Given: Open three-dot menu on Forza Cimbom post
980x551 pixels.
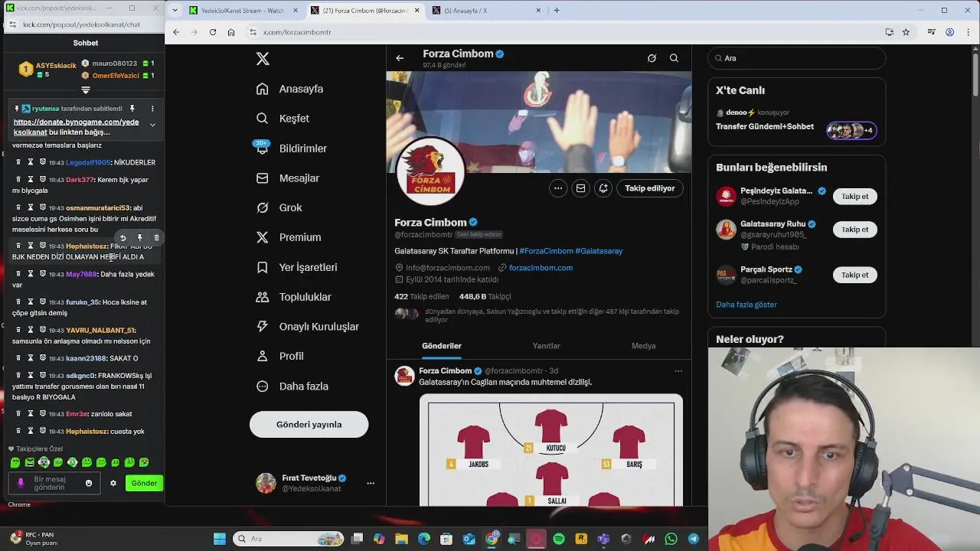Looking at the screenshot, I should pos(678,371).
